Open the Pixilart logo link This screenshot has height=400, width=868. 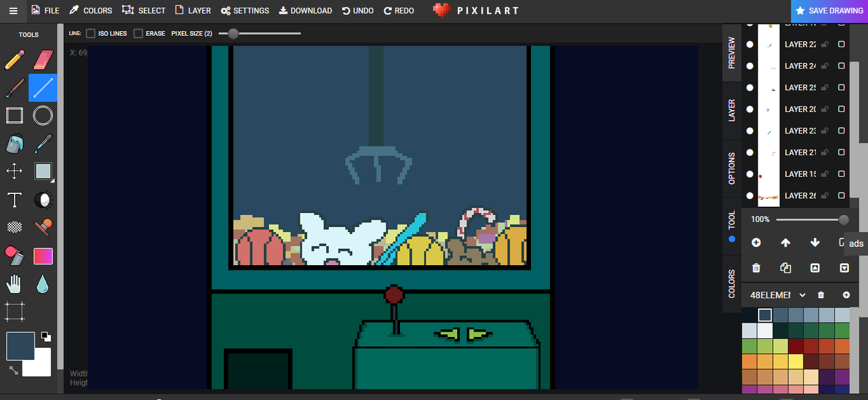pos(476,11)
